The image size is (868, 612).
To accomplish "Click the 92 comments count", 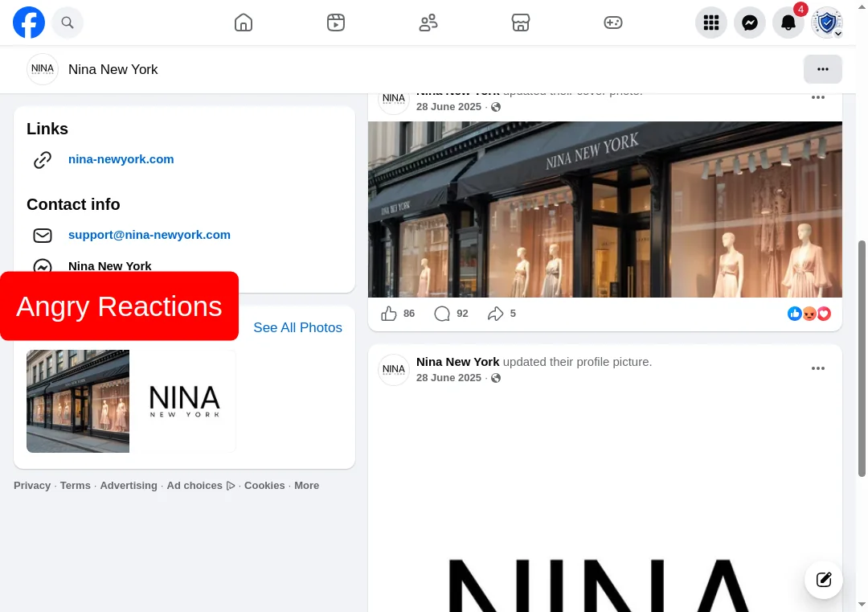I will pos(463,314).
